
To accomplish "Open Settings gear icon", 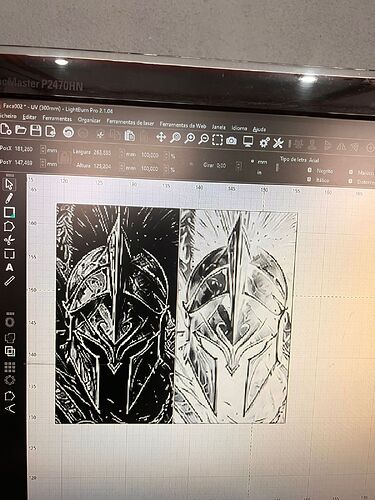I will (264, 142).
